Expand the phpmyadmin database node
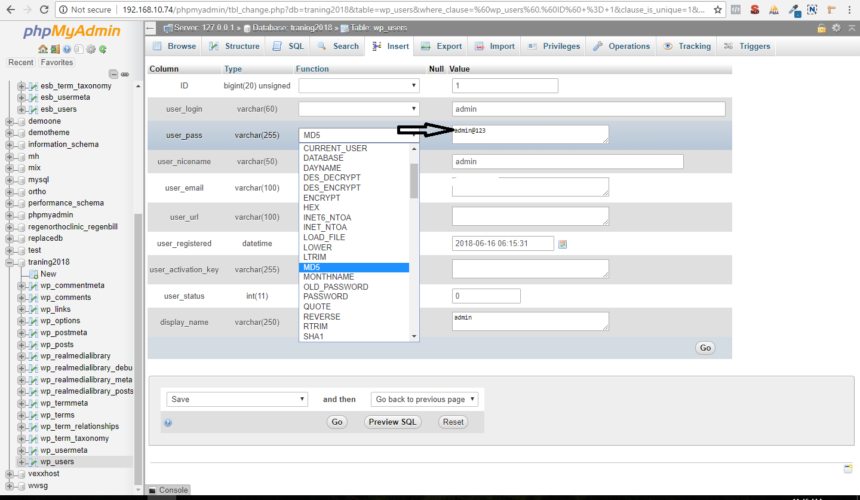This screenshot has width=860, height=500. [x=9, y=215]
